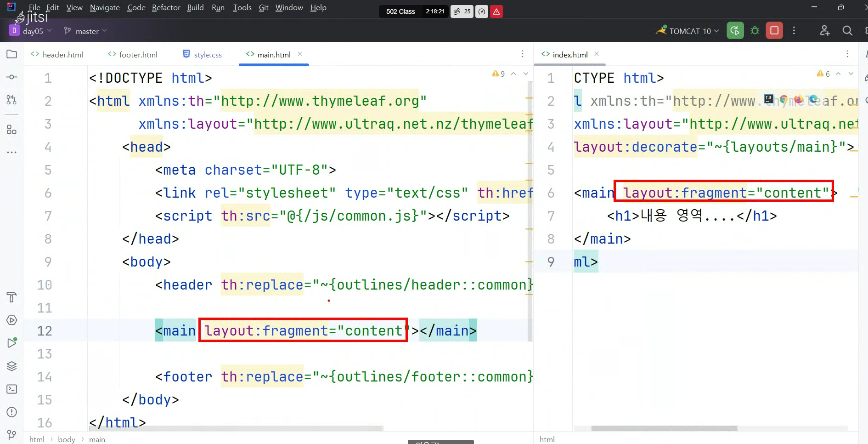
Task: Click index.html horizontal scrollbar
Action: pos(665,428)
